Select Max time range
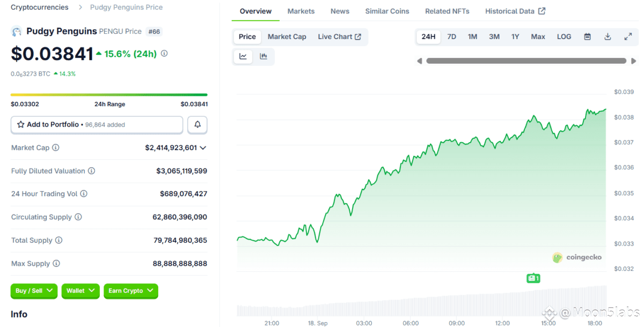 click(x=538, y=37)
